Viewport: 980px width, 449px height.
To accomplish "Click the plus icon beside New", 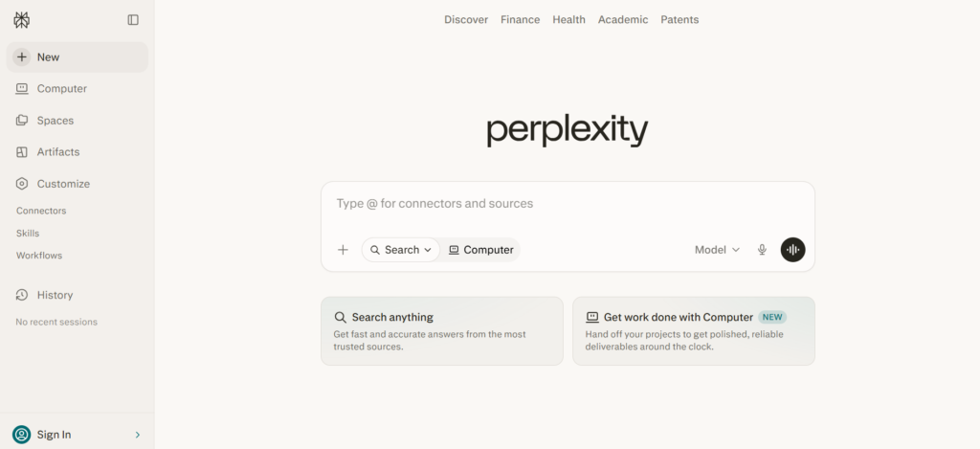I will (22, 56).
